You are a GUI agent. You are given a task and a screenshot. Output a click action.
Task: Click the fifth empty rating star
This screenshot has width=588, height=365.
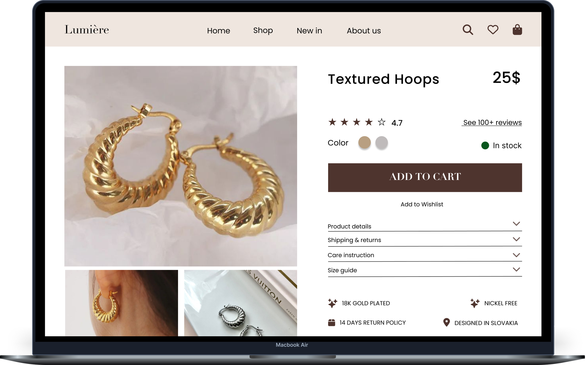pos(381,122)
